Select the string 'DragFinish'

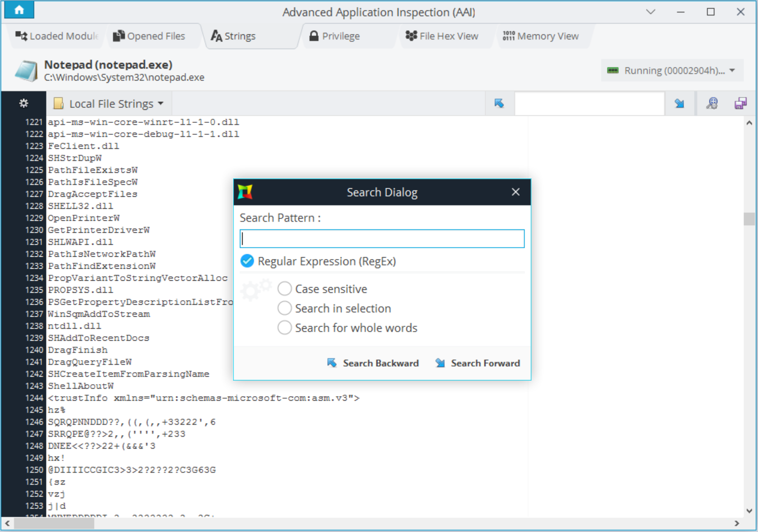[x=77, y=350]
